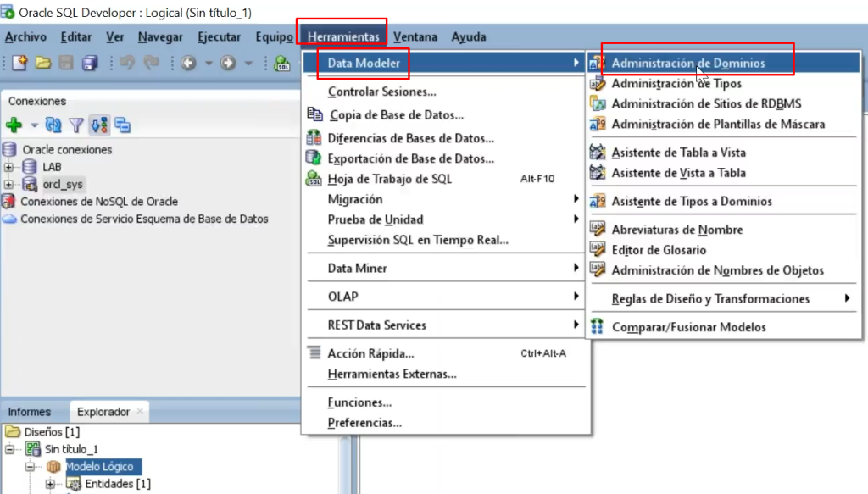This screenshot has height=494, width=868.
Task: Expand the REST Data Services submenu
Action: (576, 325)
